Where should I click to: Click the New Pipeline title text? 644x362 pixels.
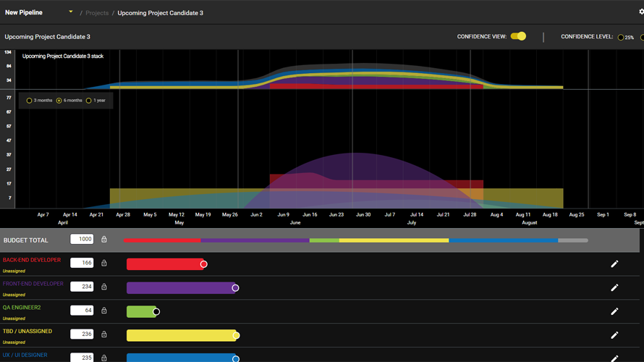coord(24,13)
